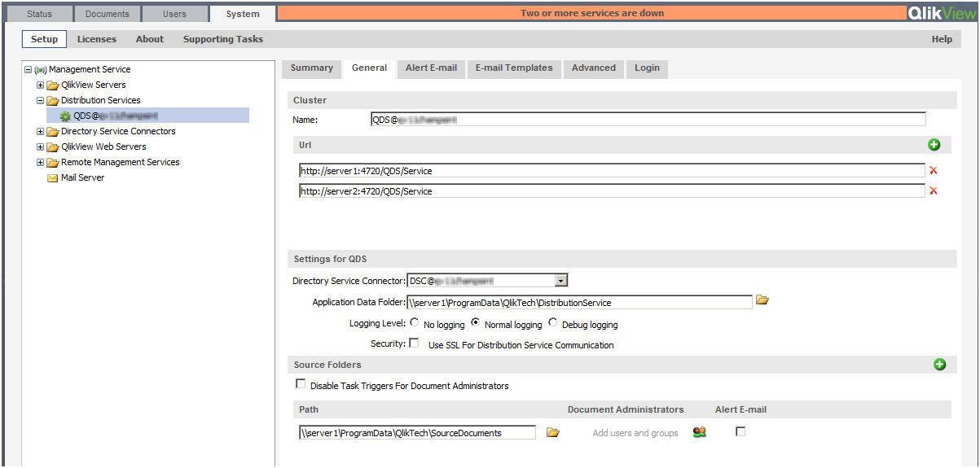This screenshot has height=468, width=980.
Task: Click the QDS service gear icon in tree
Action: click(x=64, y=116)
